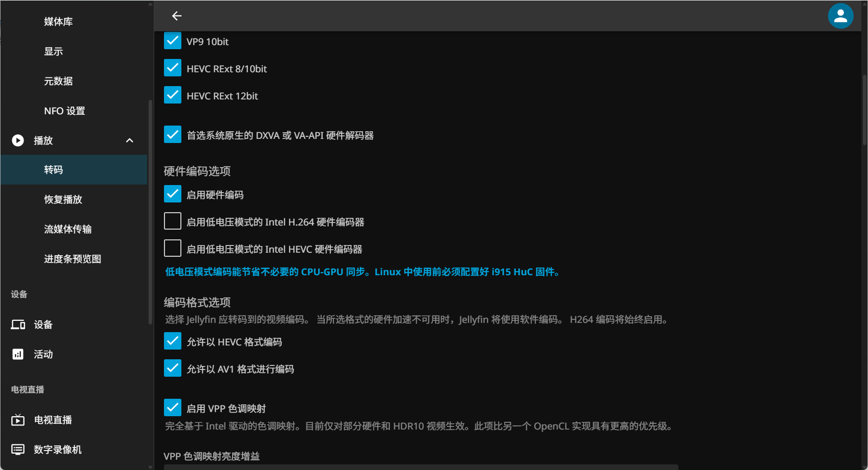
Task: Enable 低电压模式的 Intel HEVC 硬件编码器
Action: click(173, 249)
